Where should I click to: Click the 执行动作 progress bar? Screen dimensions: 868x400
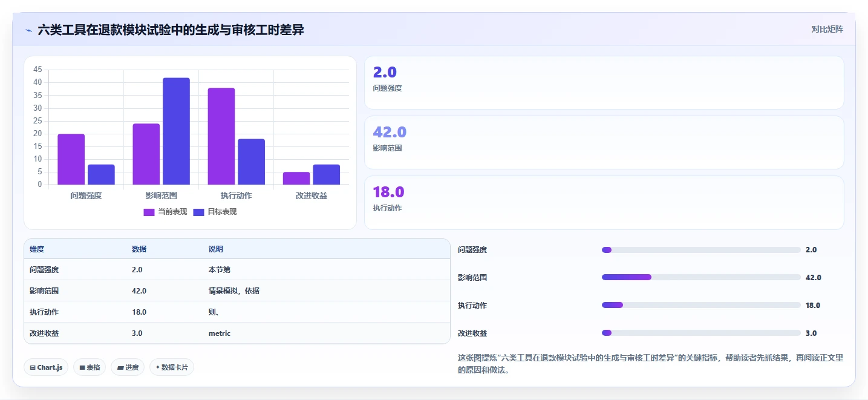701,305
